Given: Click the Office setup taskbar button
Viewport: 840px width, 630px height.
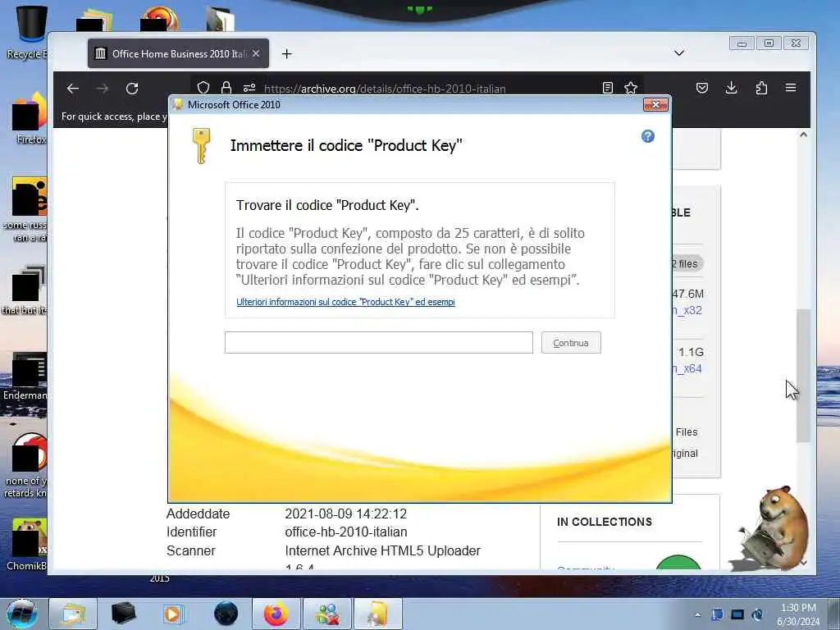Looking at the screenshot, I should point(378,614).
